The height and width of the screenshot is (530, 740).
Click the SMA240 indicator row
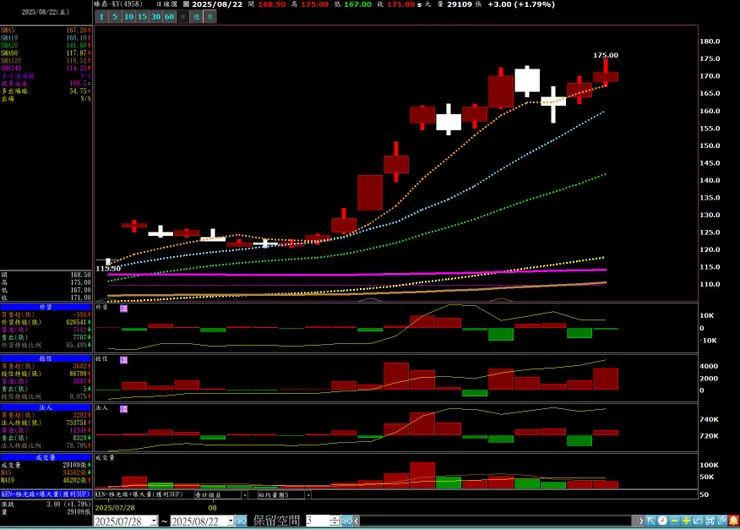pos(45,68)
